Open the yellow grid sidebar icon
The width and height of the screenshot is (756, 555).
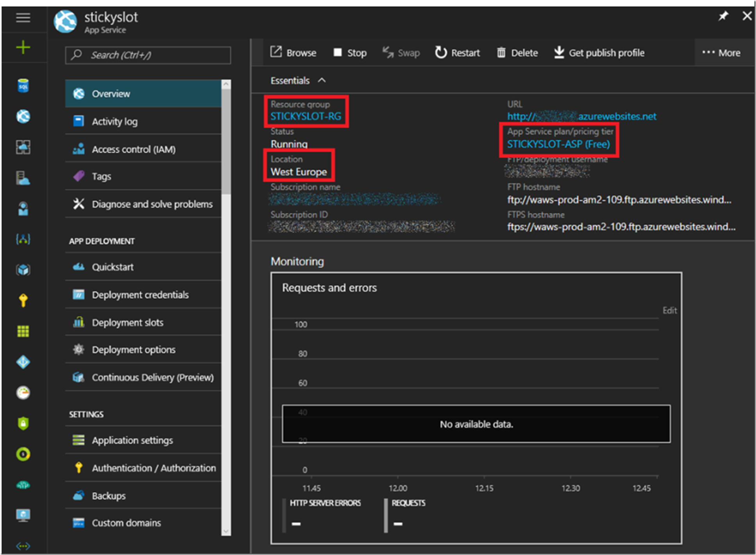tap(23, 331)
